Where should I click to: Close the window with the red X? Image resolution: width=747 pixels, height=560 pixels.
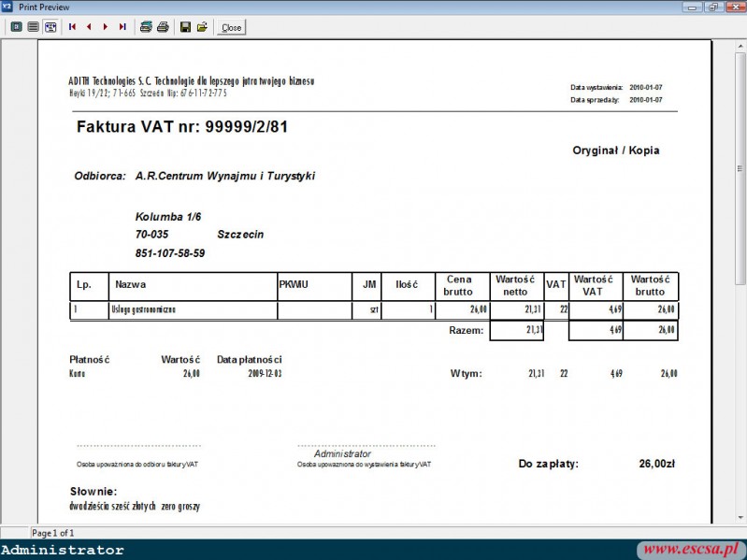pyautogui.click(x=734, y=7)
